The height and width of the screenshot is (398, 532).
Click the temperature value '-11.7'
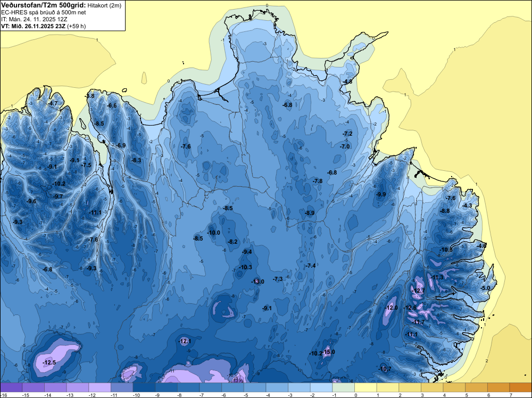[418, 322]
